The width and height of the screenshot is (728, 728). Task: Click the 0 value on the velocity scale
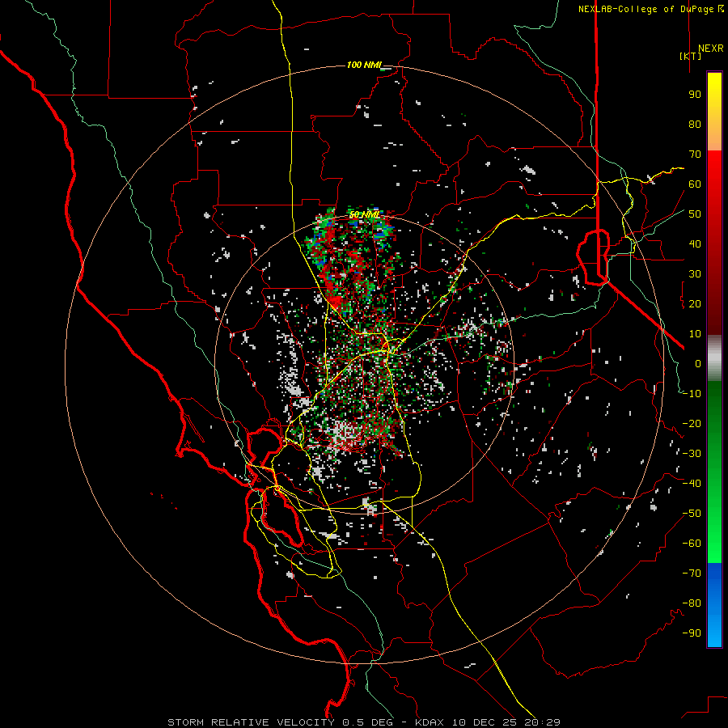coord(698,364)
